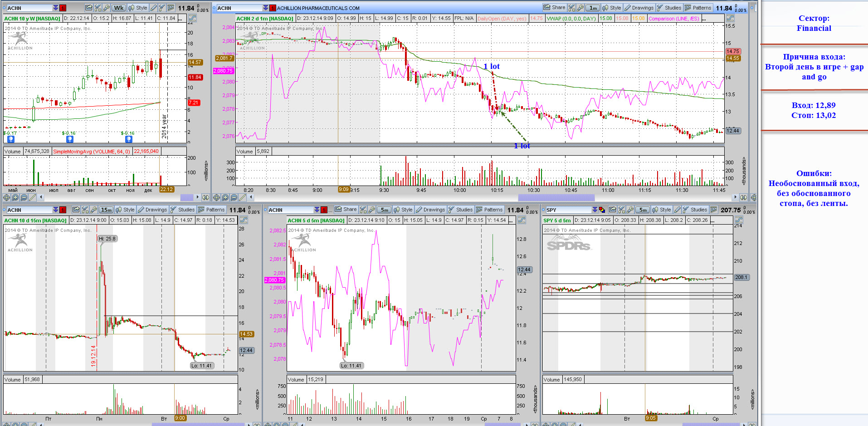Click Share button in ACHN 5m chart

click(x=346, y=210)
